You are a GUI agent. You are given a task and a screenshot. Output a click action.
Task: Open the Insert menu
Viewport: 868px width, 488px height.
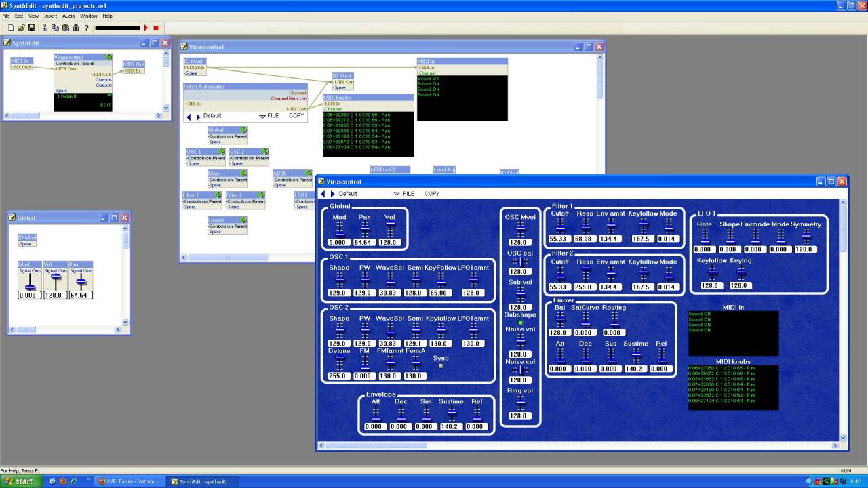(51, 16)
